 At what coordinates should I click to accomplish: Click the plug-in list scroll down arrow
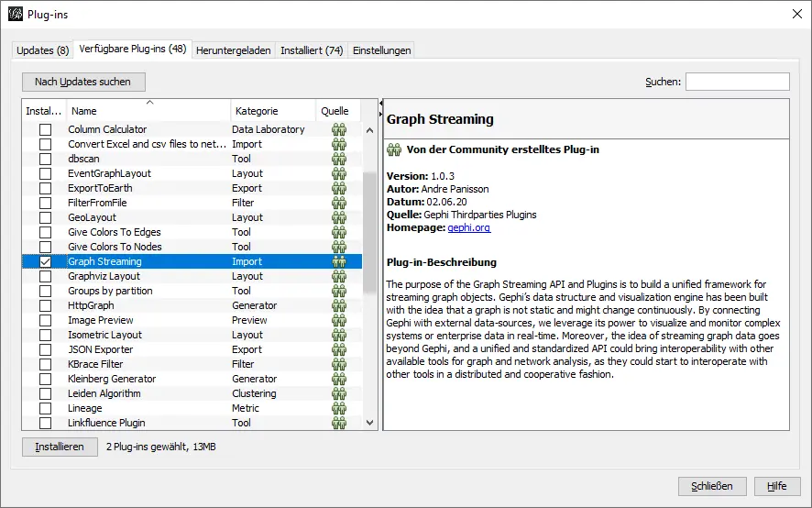(x=369, y=423)
